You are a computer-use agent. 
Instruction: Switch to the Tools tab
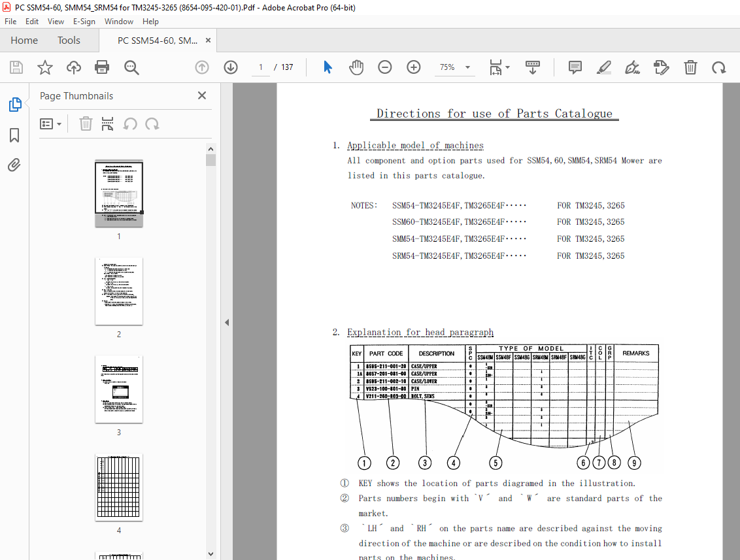pos(69,41)
